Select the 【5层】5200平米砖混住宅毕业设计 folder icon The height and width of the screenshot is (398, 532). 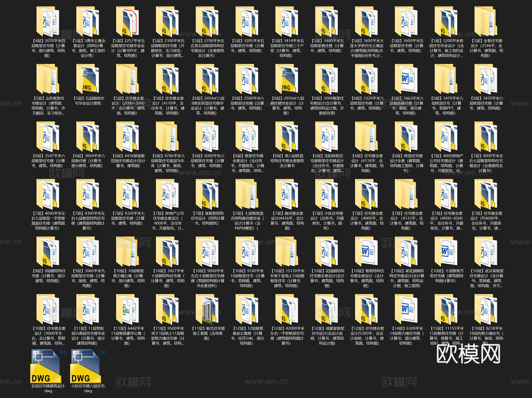[446, 22]
